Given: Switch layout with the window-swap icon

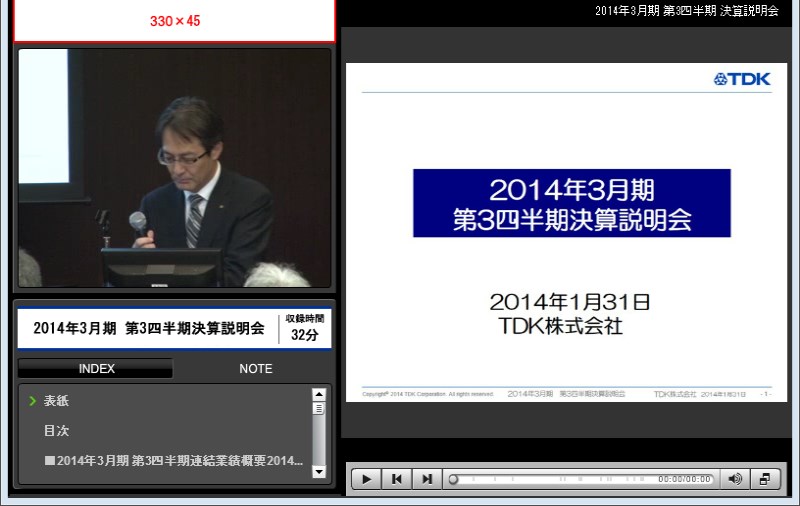Looking at the screenshot, I should (765, 479).
